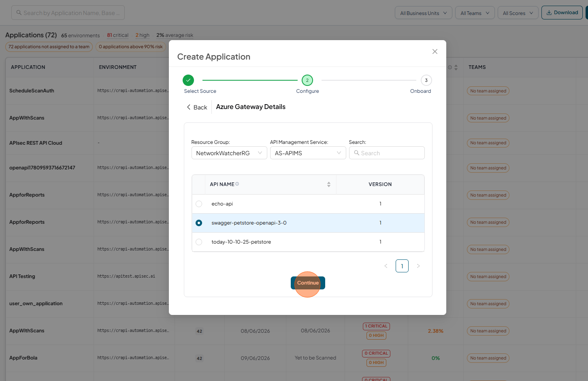This screenshot has width=588, height=381.
Task: Click the today-10-10-25-petstore name text
Action: click(x=241, y=242)
